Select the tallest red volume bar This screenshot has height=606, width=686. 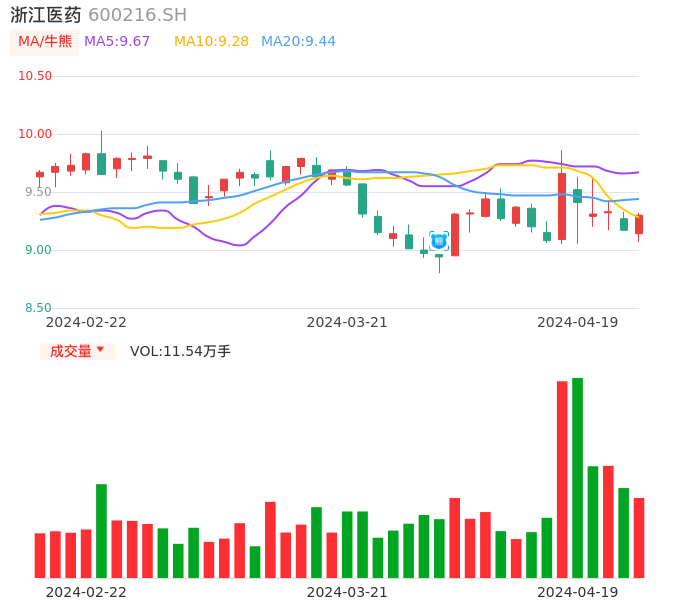tap(562, 479)
